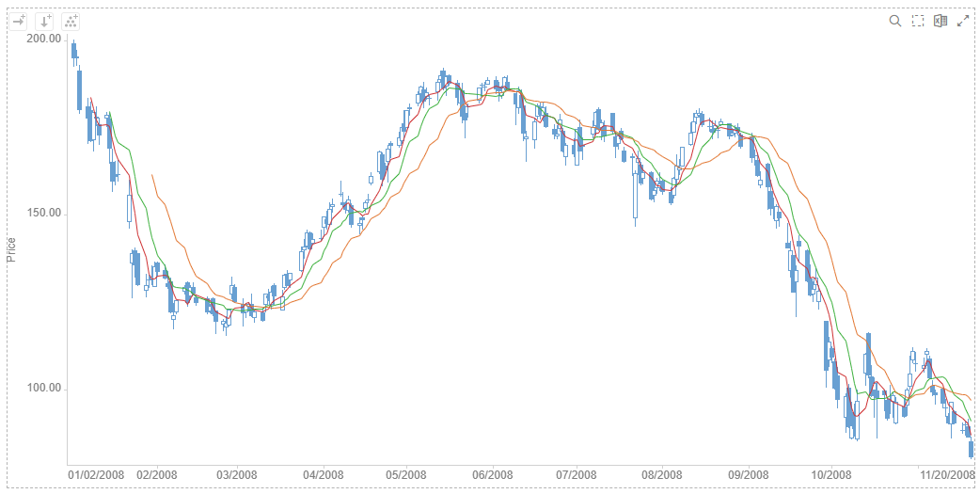
Task: Click the 06/2008 date label
Action: click(x=493, y=475)
